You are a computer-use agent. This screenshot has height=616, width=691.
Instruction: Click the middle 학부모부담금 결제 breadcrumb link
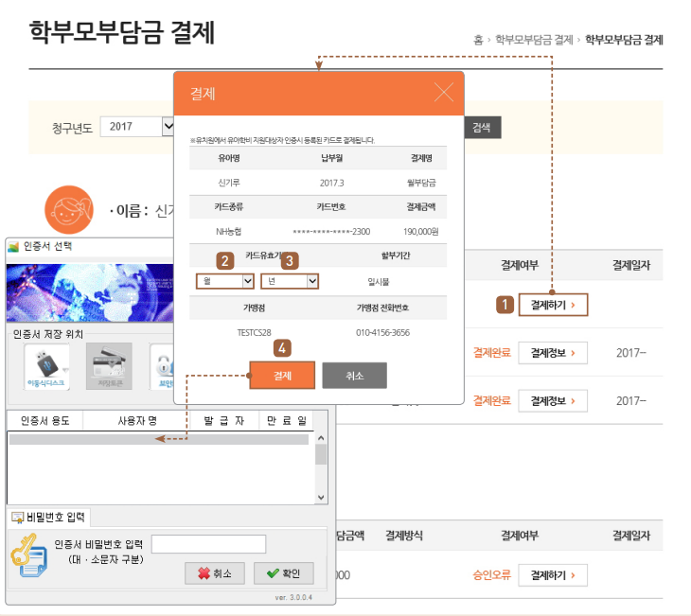pyautogui.click(x=534, y=40)
